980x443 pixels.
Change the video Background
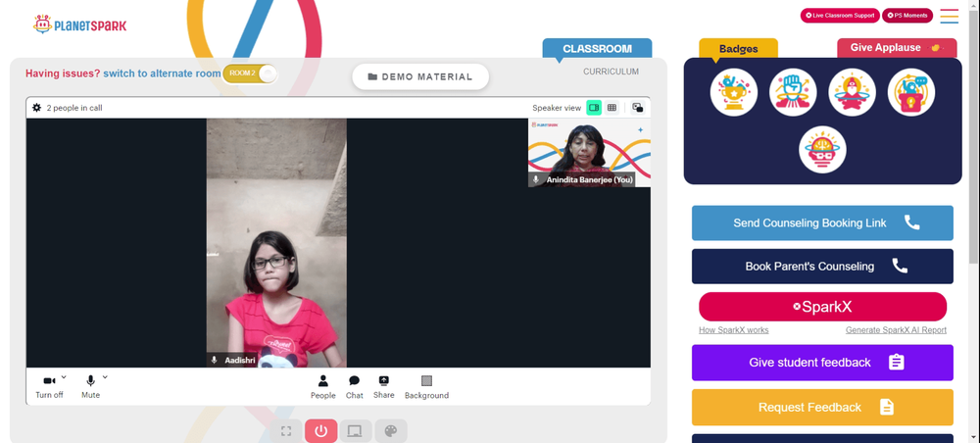point(426,387)
